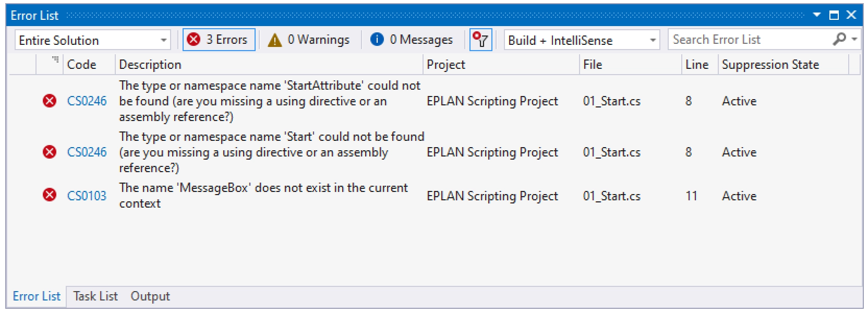Switch to the Task List tab
The width and height of the screenshot is (868, 313).
tap(95, 296)
